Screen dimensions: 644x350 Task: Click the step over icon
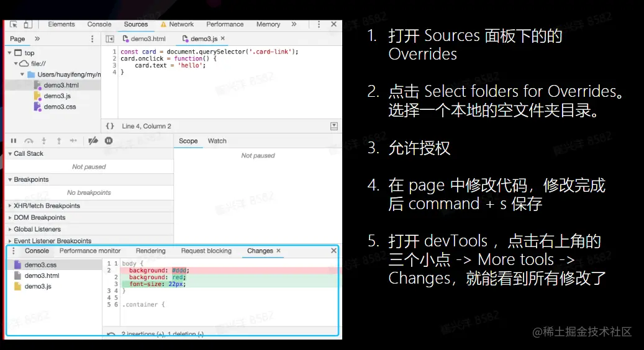[x=29, y=141]
